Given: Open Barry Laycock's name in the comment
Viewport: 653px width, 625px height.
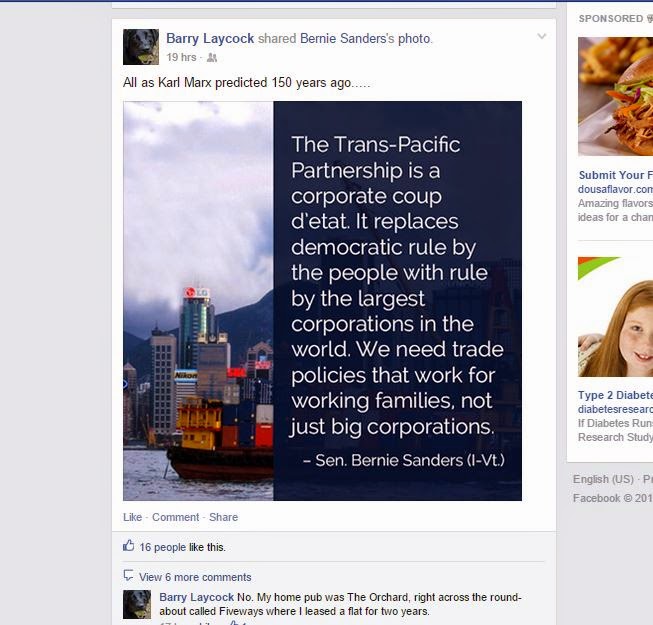Looking at the screenshot, I should tap(197, 597).
